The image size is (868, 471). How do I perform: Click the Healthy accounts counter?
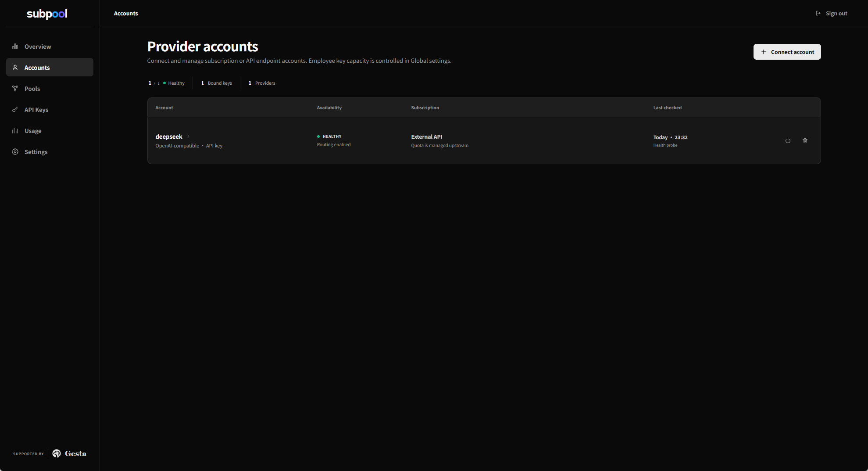coord(167,83)
